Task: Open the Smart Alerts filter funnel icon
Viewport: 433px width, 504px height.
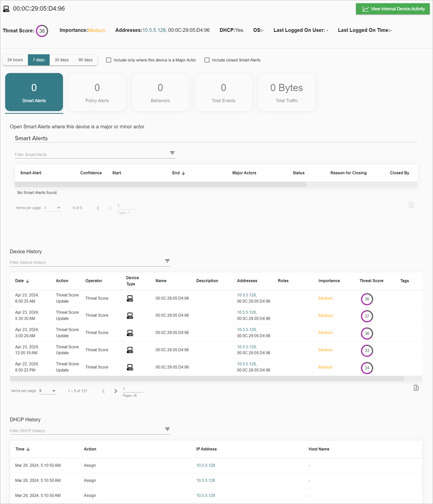Action: point(172,153)
